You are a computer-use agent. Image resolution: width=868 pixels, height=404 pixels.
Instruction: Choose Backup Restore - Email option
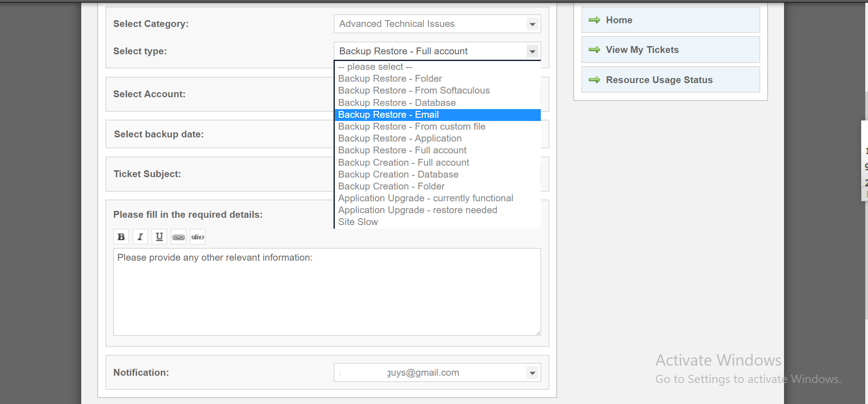click(x=388, y=115)
